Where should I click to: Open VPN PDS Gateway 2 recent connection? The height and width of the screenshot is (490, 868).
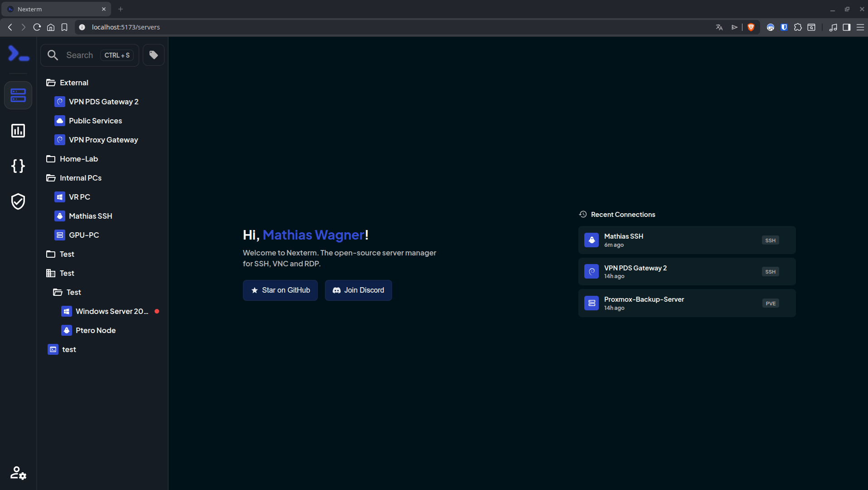point(687,272)
